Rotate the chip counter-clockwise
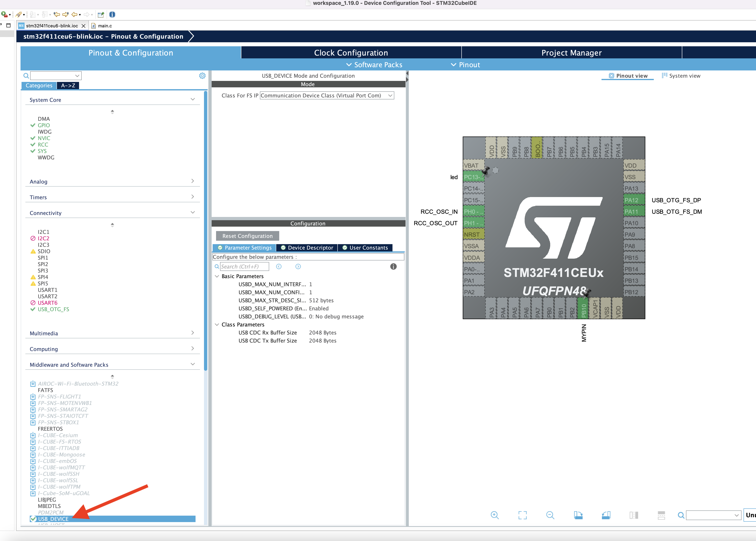 coord(606,515)
